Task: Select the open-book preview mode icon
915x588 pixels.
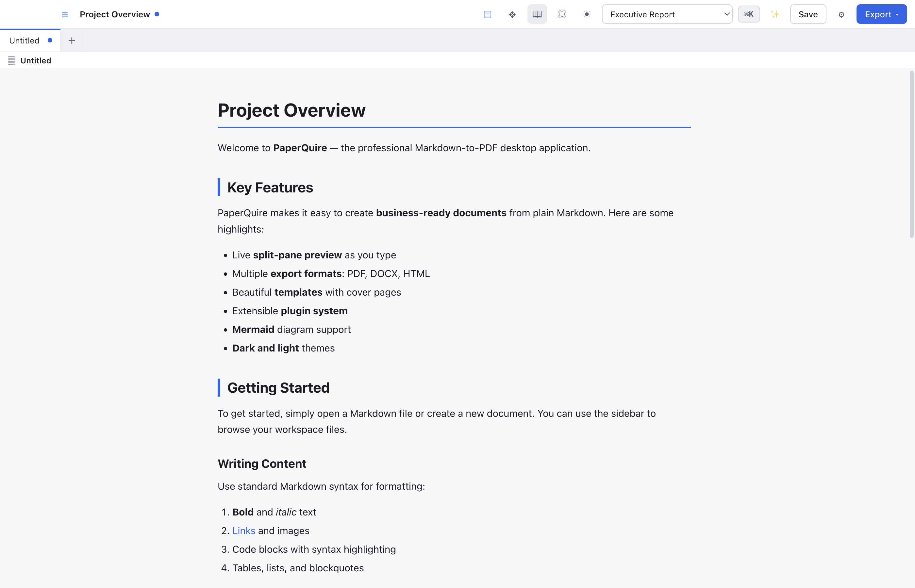Action: coord(537,14)
